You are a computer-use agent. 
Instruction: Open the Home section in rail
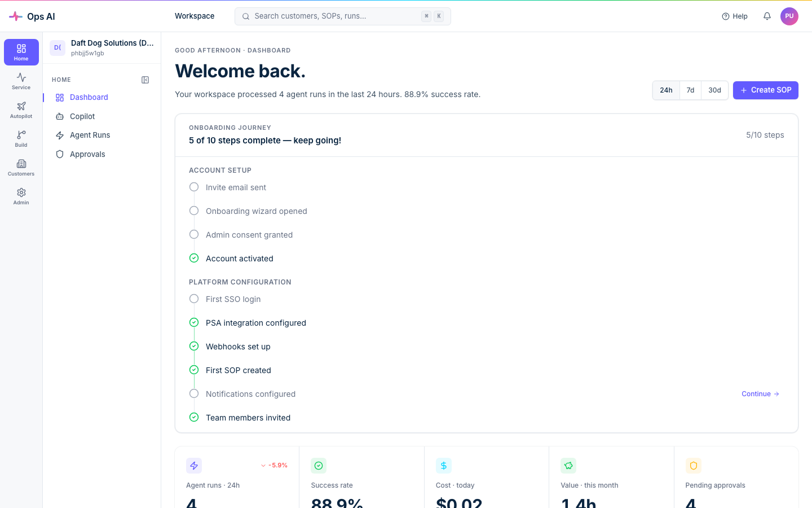tap(21, 52)
